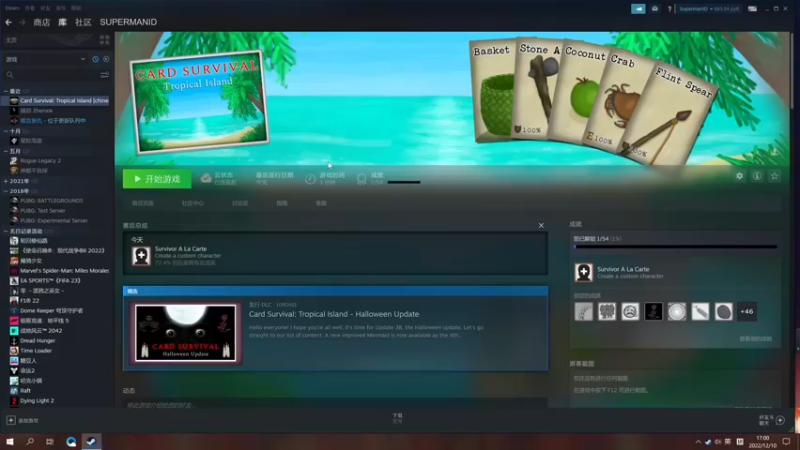800x450 pixels.
Task: Select Marvel's Spider-Man: Miles Morales
Action: click(64, 270)
